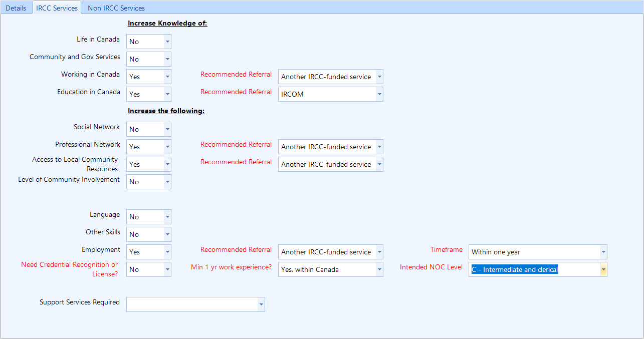Open the Working in Canada Yes/No dropdown
644x339 pixels.
point(167,77)
